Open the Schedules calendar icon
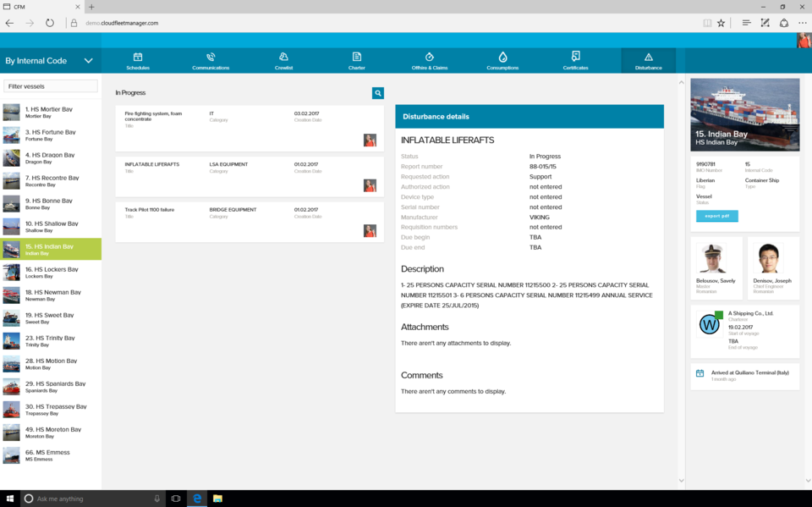Image resolution: width=812 pixels, height=507 pixels. [x=138, y=58]
